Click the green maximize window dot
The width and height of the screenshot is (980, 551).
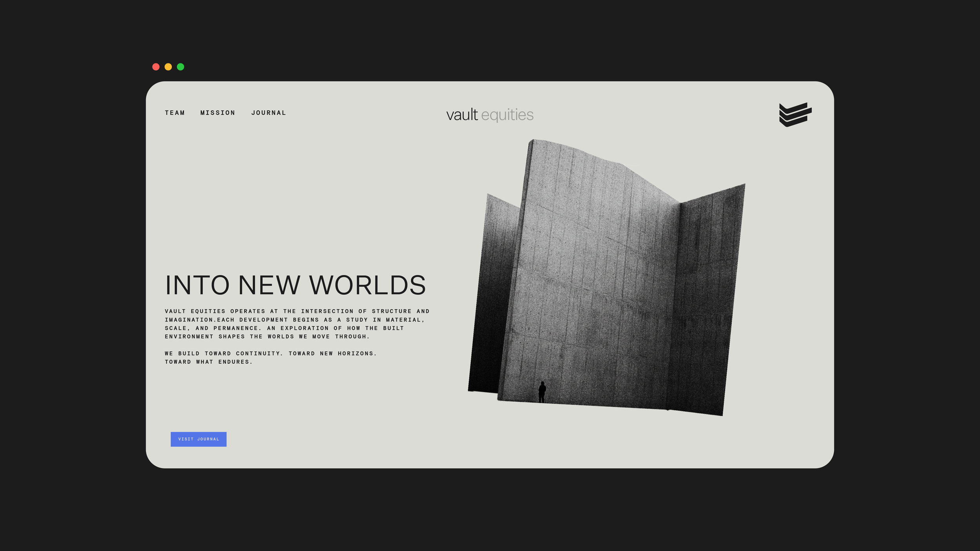[x=181, y=67]
